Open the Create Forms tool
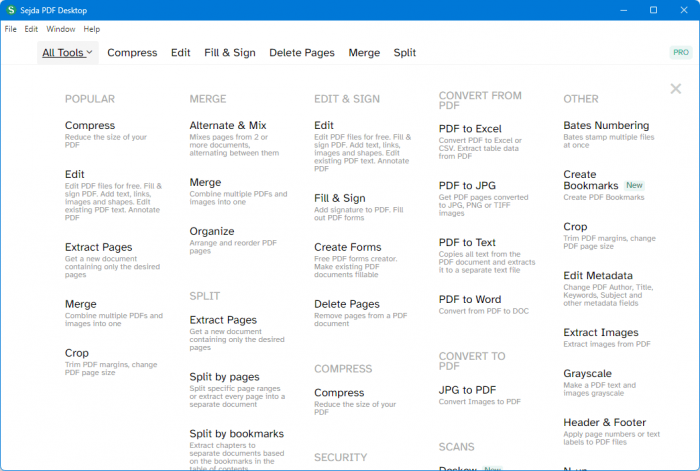This screenshot has height=471, width=700. click(348, 247)
